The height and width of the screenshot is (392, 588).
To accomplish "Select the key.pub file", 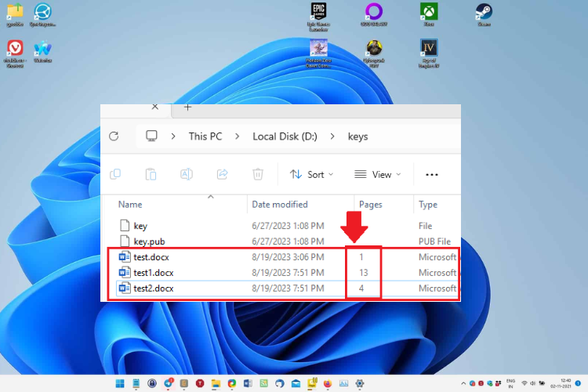I will coord(149,241).
